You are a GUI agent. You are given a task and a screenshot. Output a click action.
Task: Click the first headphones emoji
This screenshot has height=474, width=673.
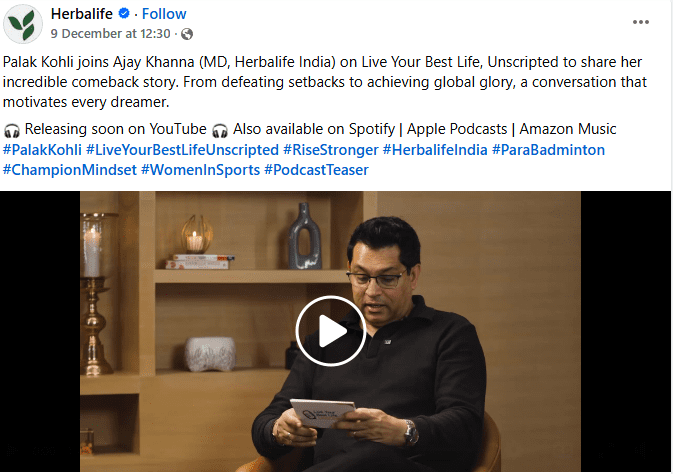click(12, 130)
